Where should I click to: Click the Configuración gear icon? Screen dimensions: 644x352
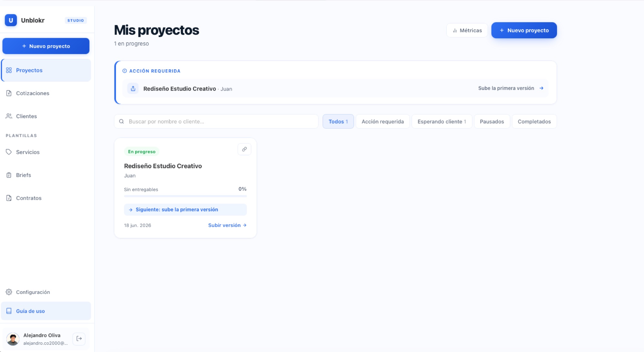pos(9,292)
